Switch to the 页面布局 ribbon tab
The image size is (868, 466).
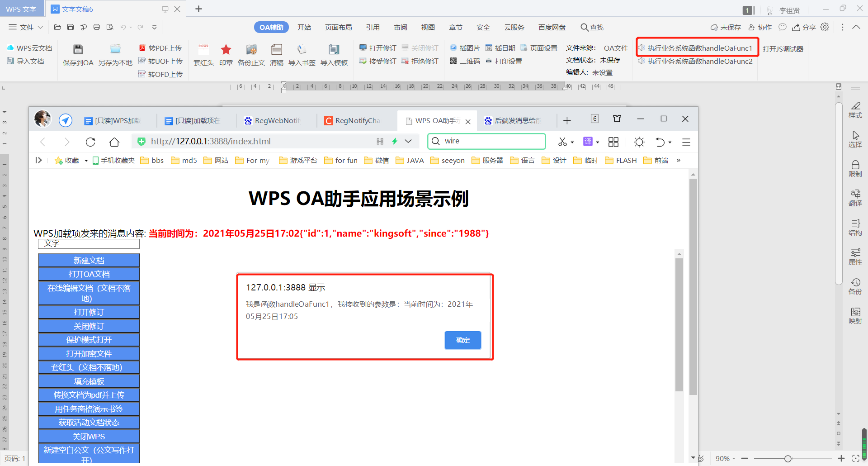(x=338, y=27)
